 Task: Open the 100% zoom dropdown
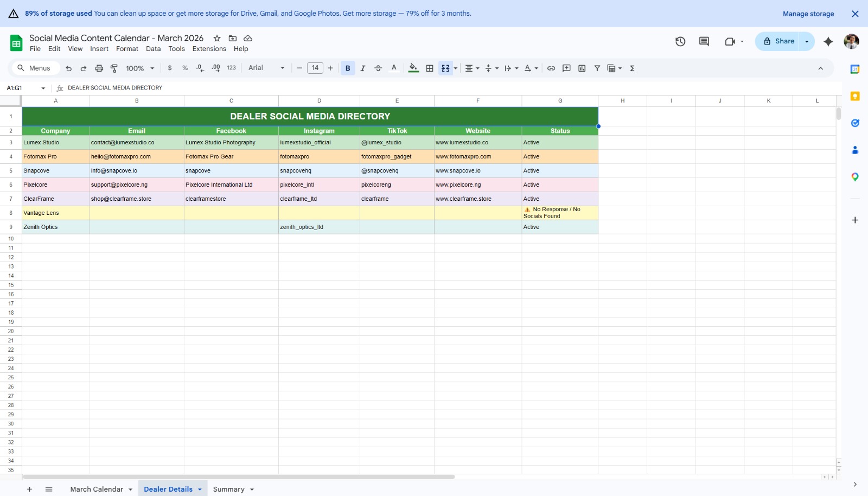click(140, 68)
